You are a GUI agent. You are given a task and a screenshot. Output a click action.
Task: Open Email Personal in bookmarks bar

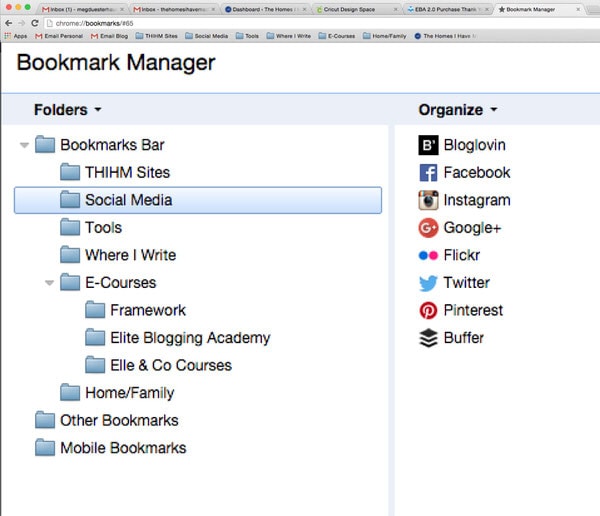(61, 35)
